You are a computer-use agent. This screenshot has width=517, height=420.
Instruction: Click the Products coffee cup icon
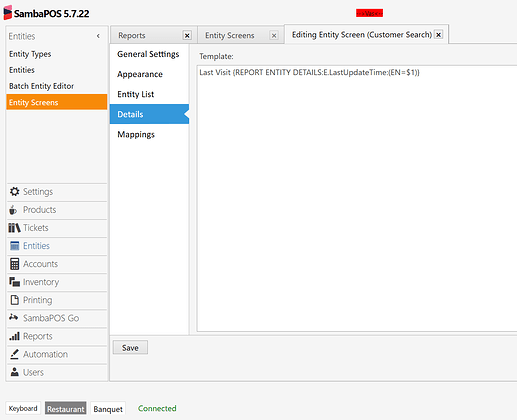pos(13,210)
